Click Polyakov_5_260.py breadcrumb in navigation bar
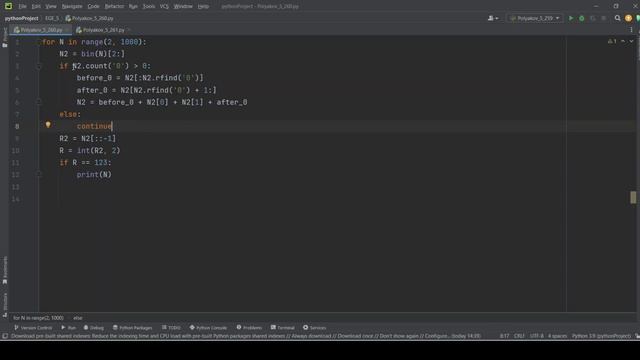 (x=89, y=18)
